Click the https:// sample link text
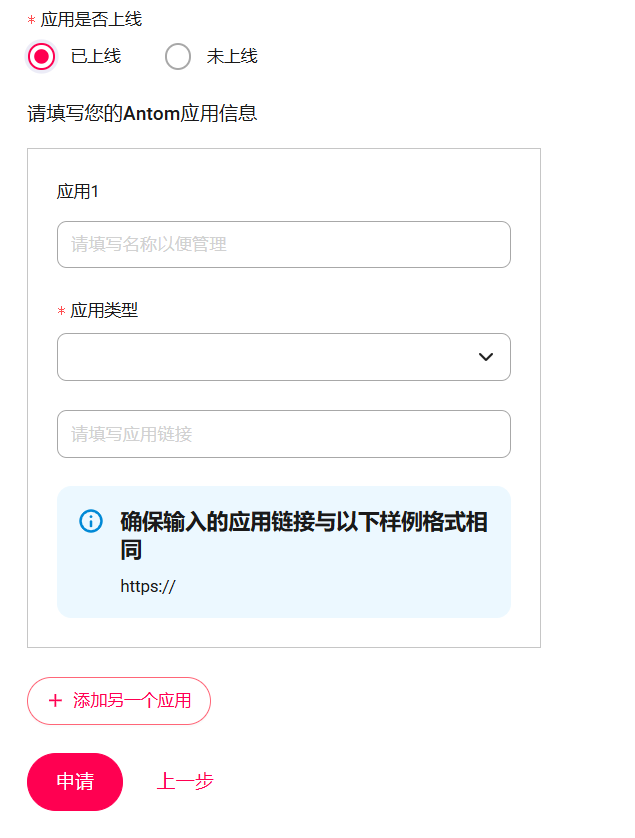Screen dimensions: 635x838 pos(148,586)
